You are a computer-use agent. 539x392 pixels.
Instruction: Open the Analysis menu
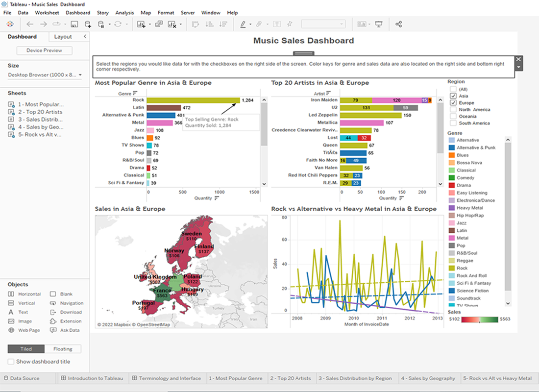pos(124,13)
